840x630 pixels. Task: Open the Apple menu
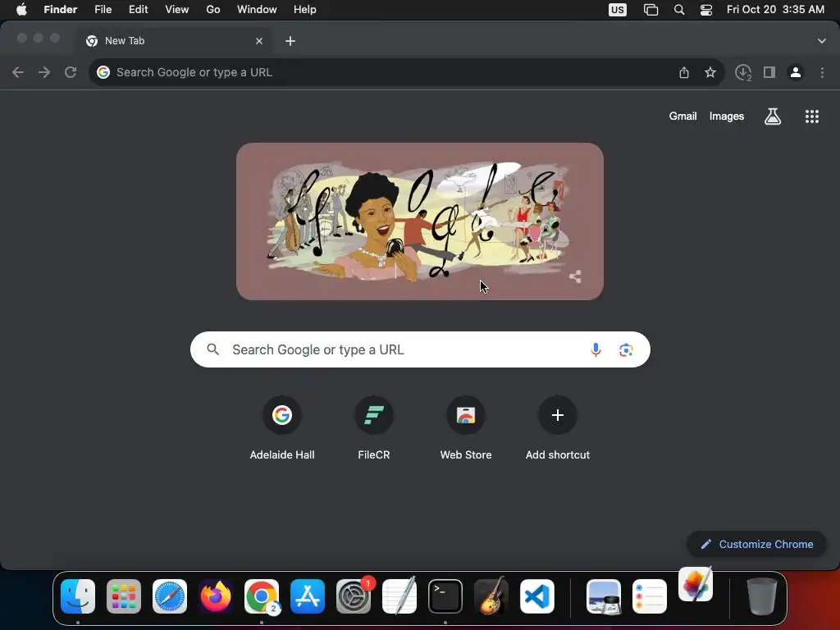click(21, 10)
